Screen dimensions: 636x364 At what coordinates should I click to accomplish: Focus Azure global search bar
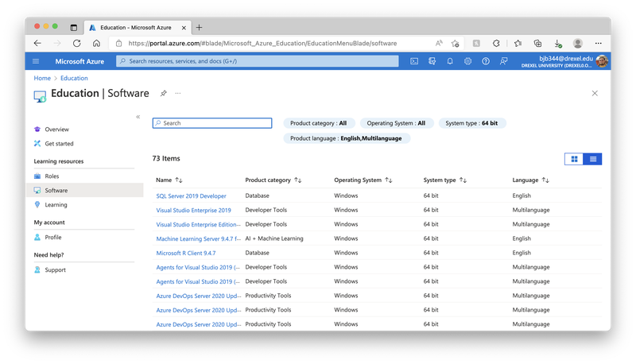click(258, 61)
